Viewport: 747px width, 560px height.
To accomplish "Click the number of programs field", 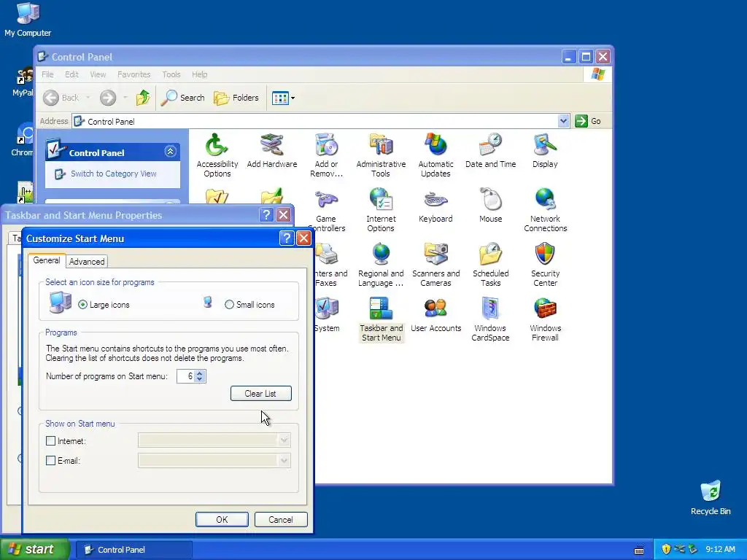I will (186, 376).
